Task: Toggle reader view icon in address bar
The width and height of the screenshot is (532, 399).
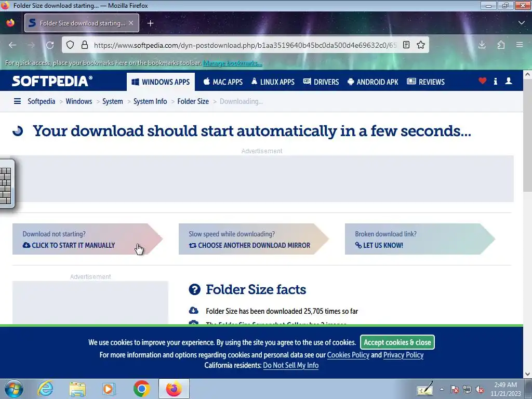Action: click(406, 45)
